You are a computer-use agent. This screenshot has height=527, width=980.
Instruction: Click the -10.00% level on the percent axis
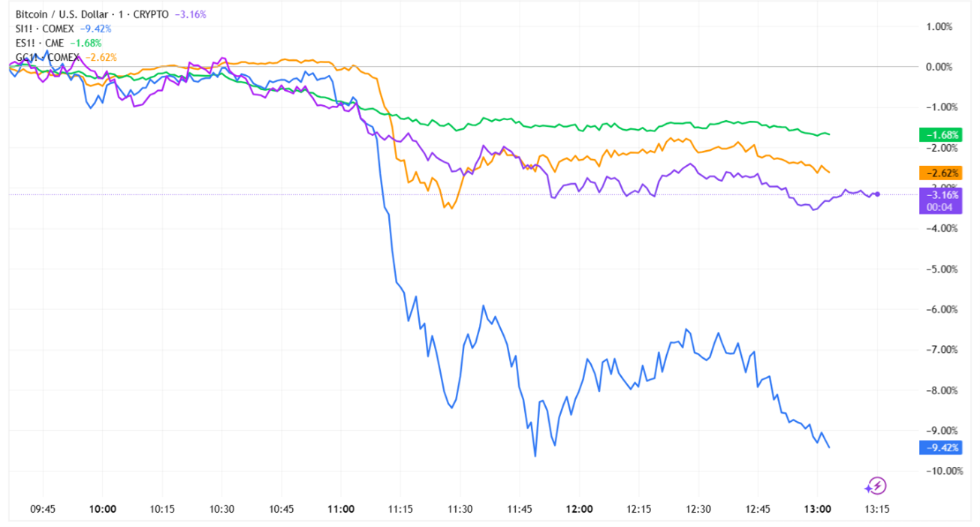point(939,471)
